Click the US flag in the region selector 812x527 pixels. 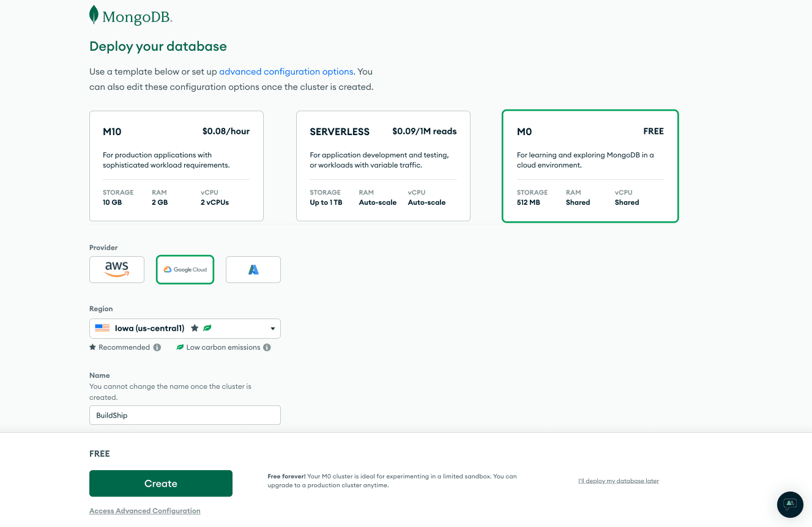tap(102, 328)
